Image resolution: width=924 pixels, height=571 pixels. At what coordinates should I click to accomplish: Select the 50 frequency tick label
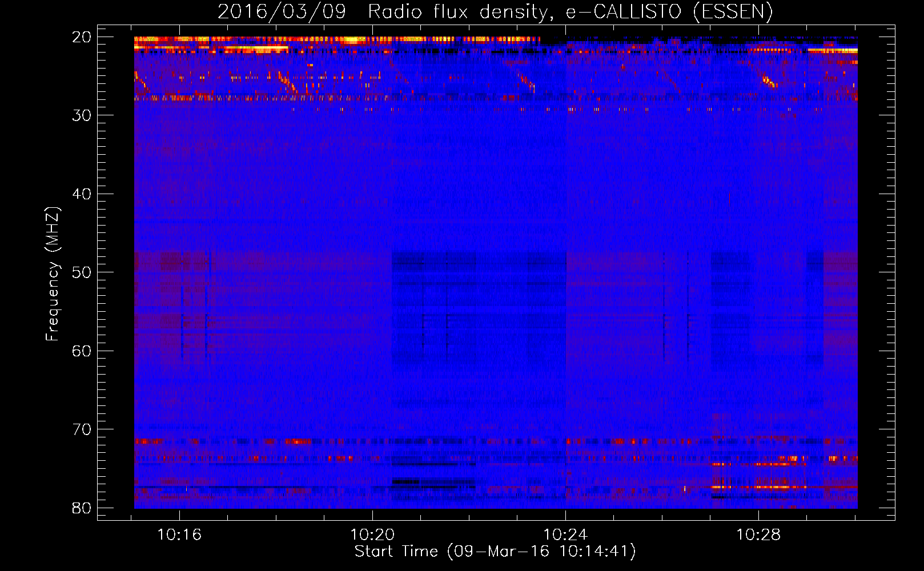click(x=82, y=272)
